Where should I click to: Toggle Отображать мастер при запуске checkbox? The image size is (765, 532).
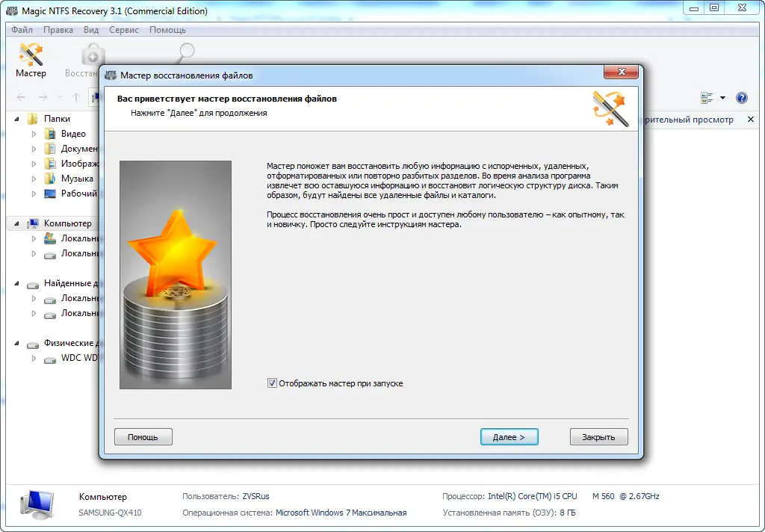272,383
